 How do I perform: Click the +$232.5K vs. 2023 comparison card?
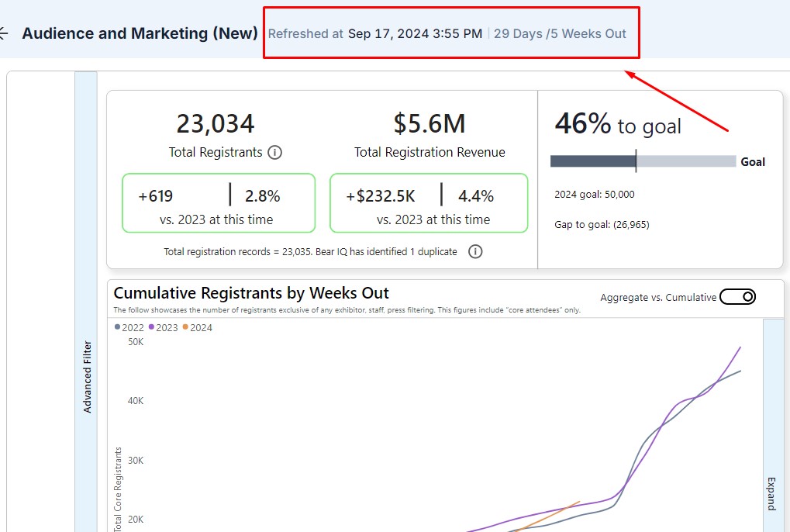(x=429, y=203)
